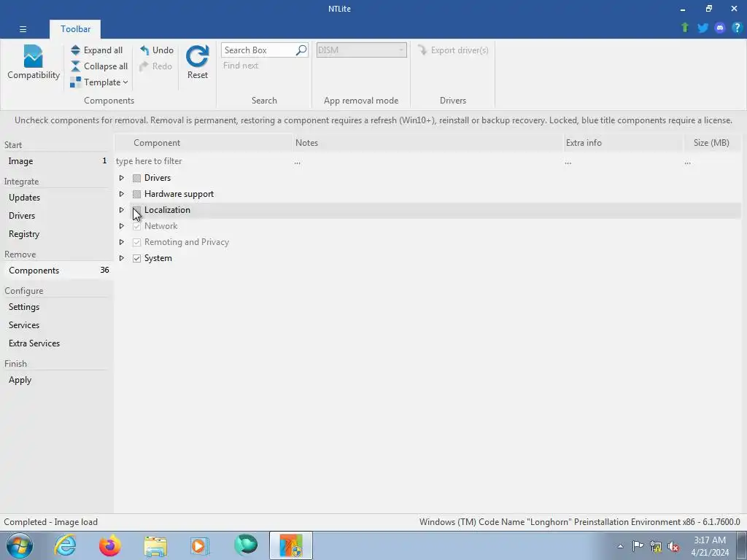Viewport: 747px width, 560px height.
Task: Click the NTLite taskbar button
Action: coord(291,545)
